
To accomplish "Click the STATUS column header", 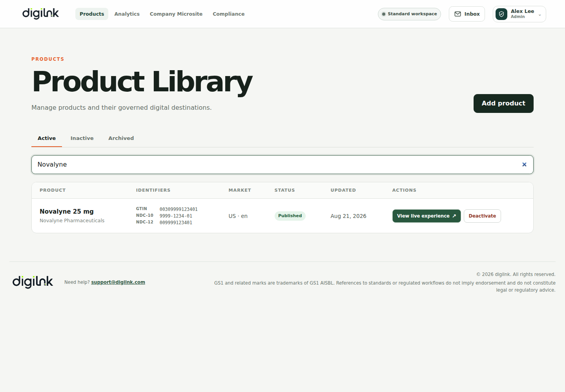I will coord(284,191).
